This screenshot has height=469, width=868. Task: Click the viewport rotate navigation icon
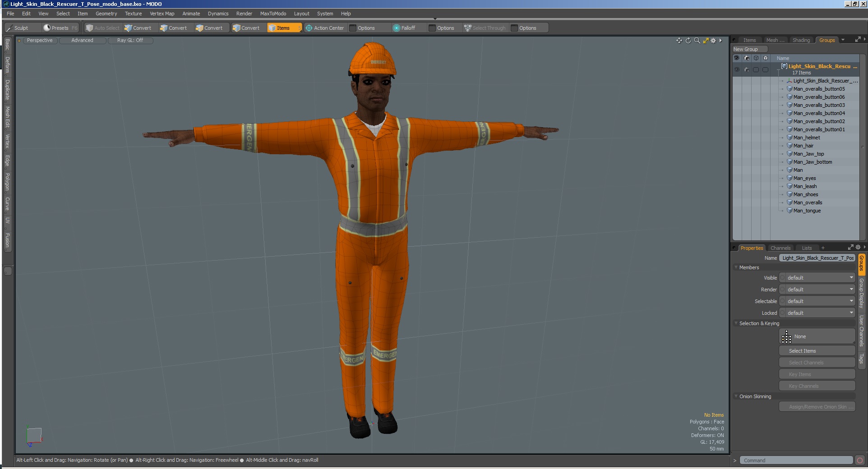click(688, 41)
